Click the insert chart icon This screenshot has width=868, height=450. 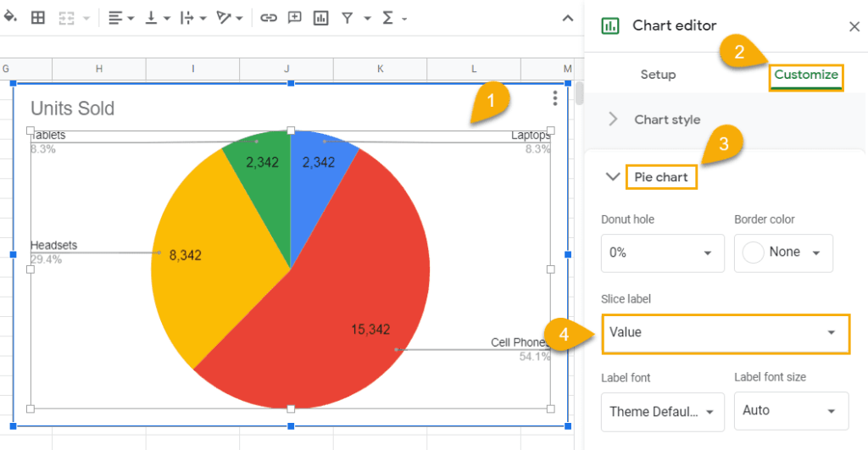click(x=321, y=19)
